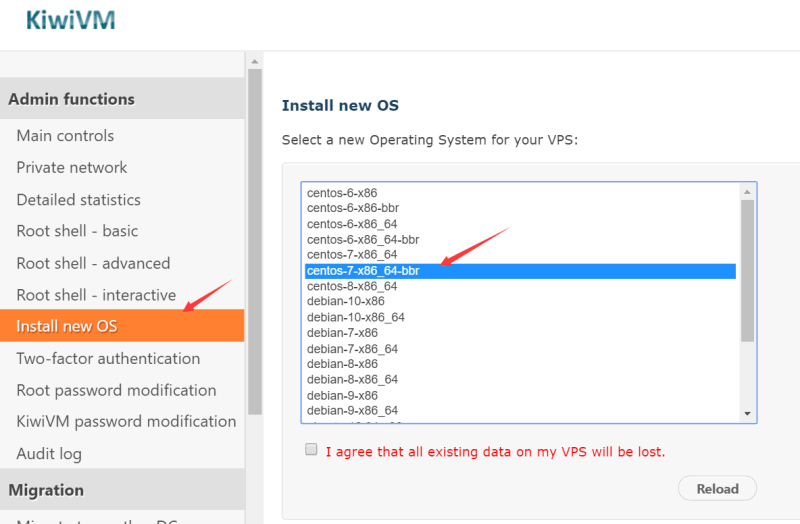
Task: Select centos-8-x86_64 in OS list
Action: click(520, 286)
